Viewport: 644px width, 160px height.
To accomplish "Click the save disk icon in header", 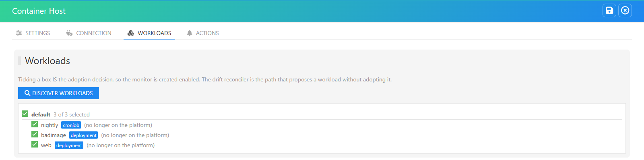I will pyautogui.click(x=609, y=10).
